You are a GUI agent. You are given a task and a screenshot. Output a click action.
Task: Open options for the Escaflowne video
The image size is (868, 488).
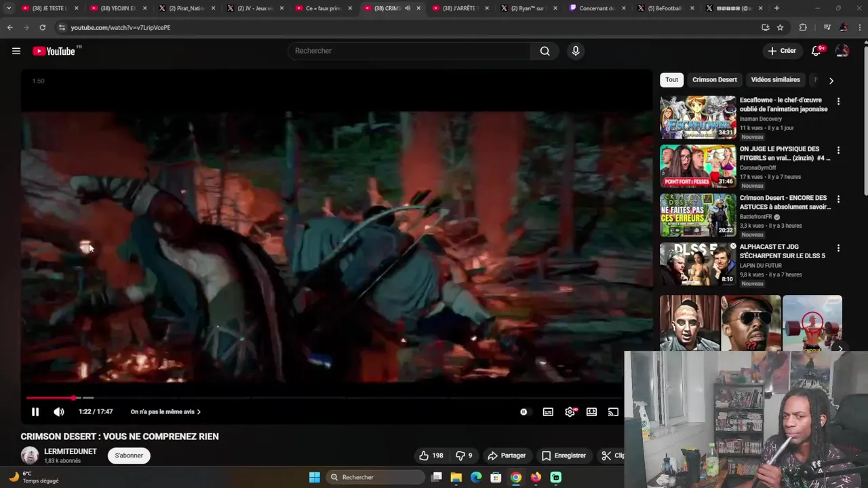838,102
